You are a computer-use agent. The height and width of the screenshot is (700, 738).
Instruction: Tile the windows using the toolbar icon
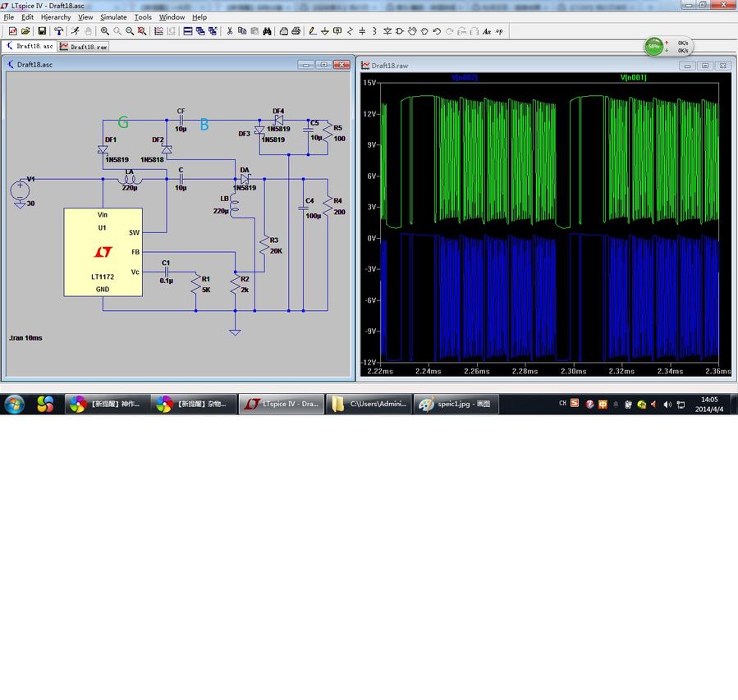pyautogui.click(x=188, y=31)
